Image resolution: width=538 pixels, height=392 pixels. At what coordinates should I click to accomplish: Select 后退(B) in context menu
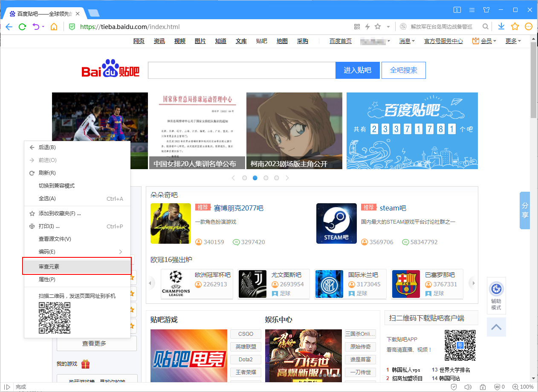point(77,147)
